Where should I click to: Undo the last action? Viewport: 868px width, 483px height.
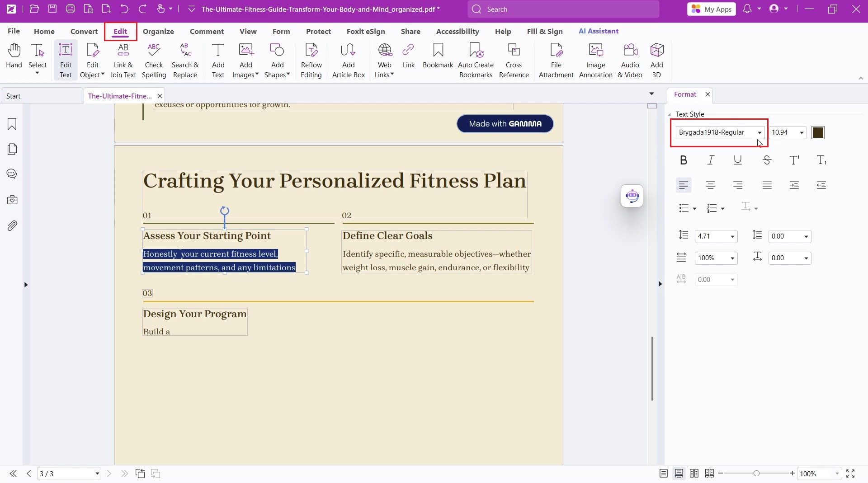(x=124, y=9)
